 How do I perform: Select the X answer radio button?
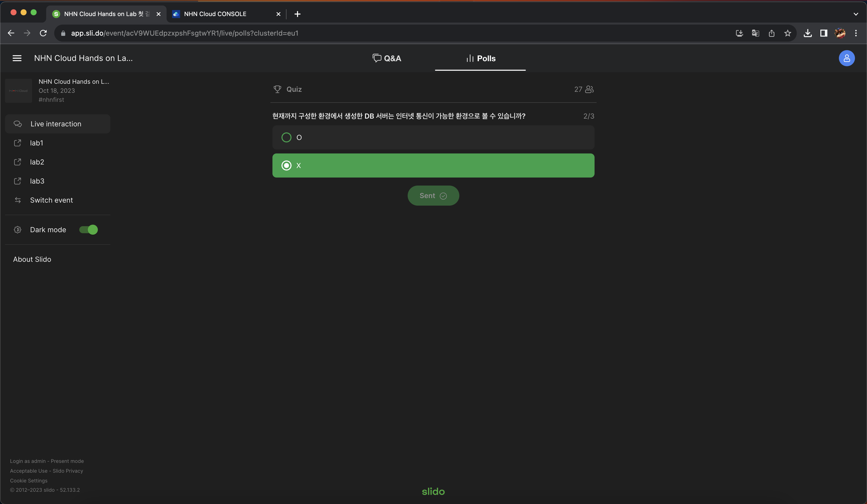[286, 166]
